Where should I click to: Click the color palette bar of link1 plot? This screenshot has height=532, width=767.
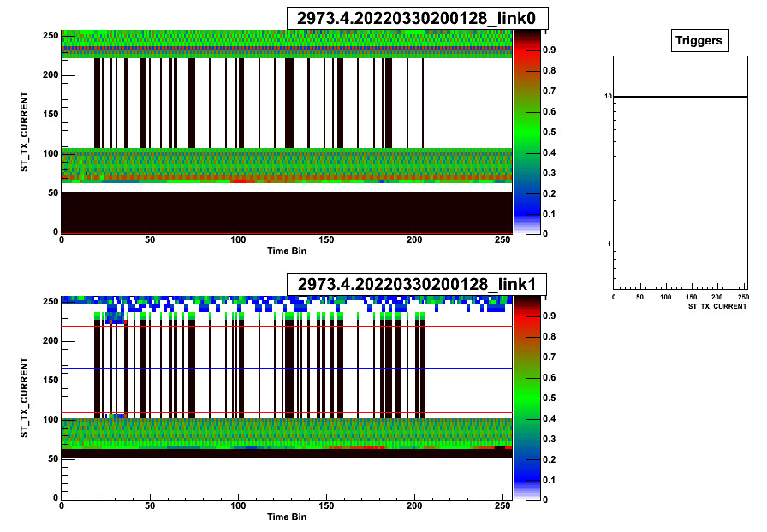click(527, 398)
